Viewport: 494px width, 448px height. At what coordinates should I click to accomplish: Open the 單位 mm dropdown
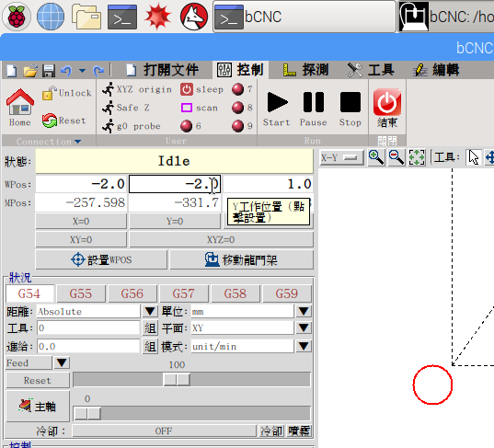pyautogui.click(x=304, y=312)
